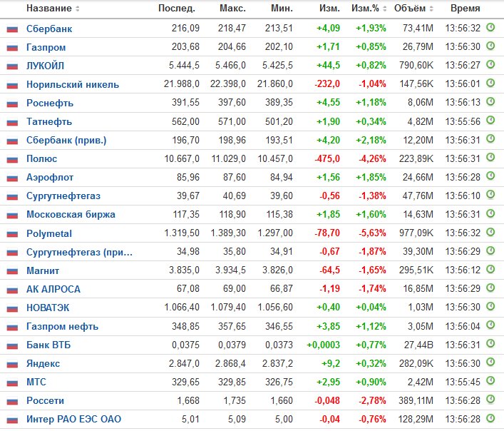Click the clock icon in Полюс row

coord(490,158)
